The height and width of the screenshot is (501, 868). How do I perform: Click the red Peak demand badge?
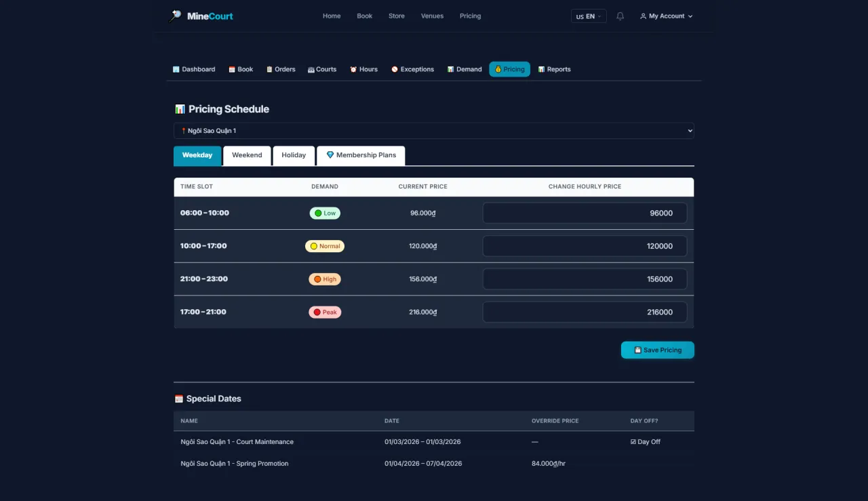tap(325, 313)
